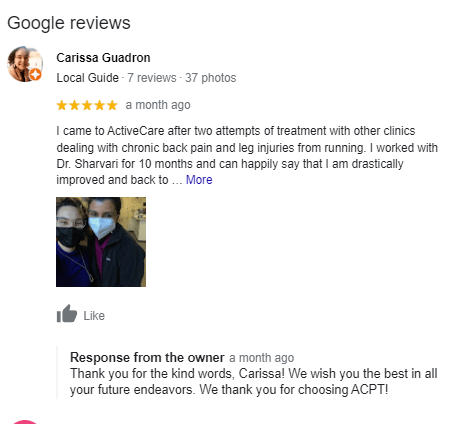The image size is (452, 424).
Task: Open the Carissa Guadron reviewer name
Action: point(103,58)
